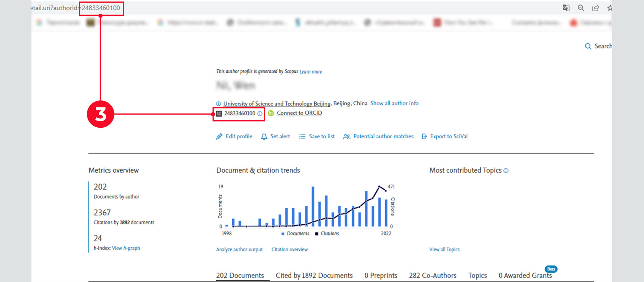
Task: Open the Search magnifier icon
Action: 588,46
